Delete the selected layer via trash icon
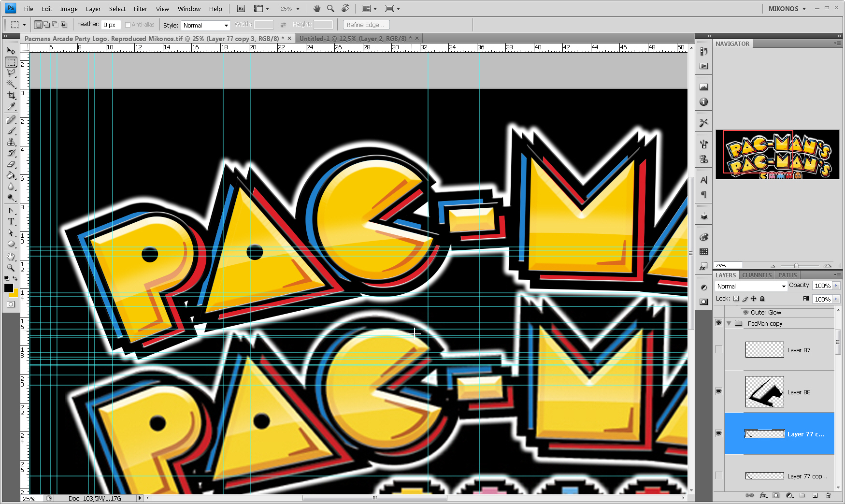 coord(828,495)
